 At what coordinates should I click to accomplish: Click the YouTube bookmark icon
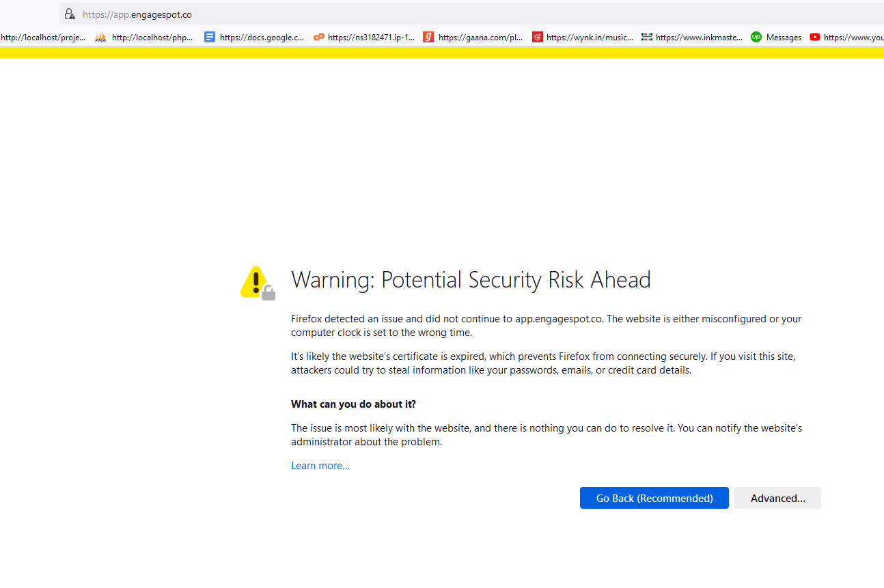tap(815, 38)
